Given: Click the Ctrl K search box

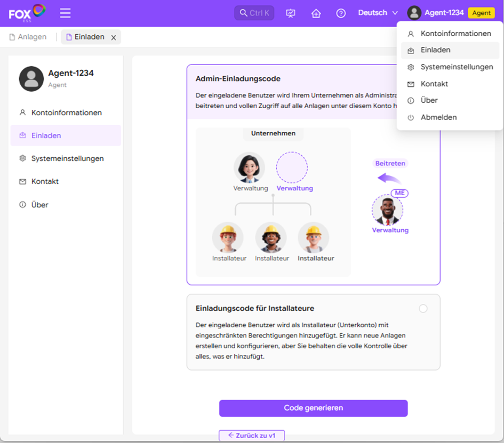Looking at the screenshot, I should tap(254, 13).
